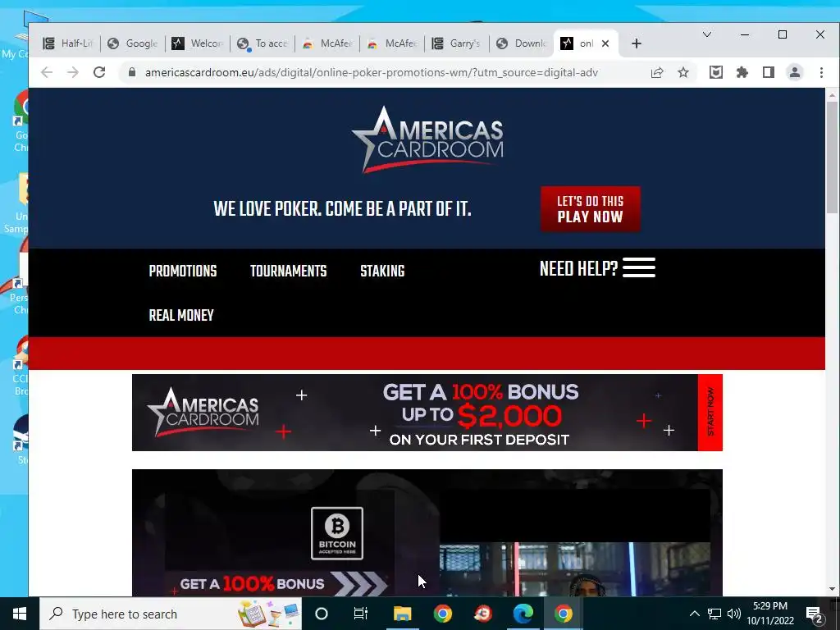
Task: Click the red Start Now strip
Action: [710, 413]
